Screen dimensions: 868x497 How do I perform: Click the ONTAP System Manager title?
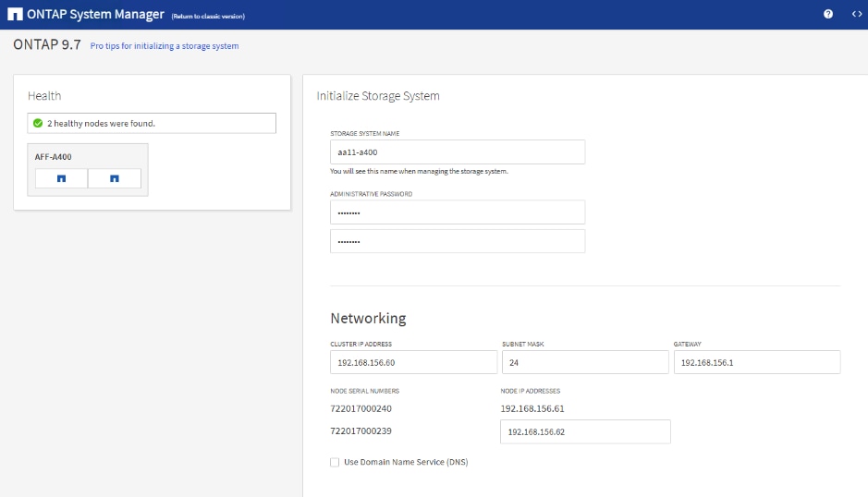point(95,15)
